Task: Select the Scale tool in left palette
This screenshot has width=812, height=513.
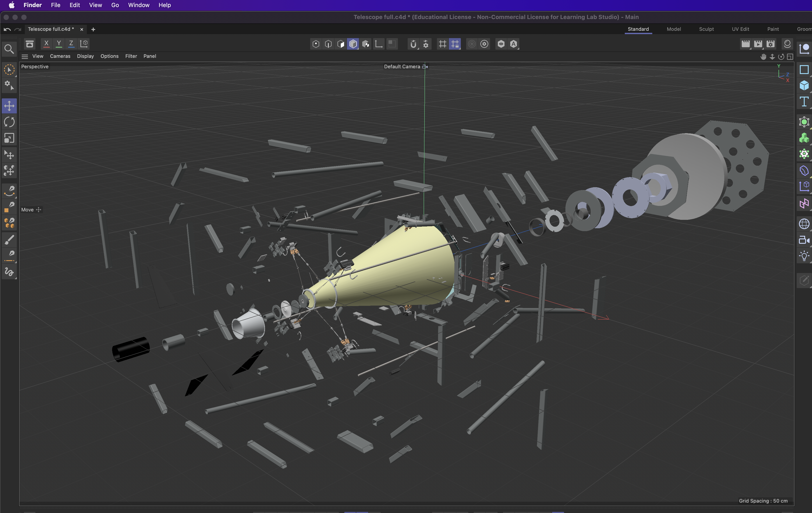Action: (x=9, y=138)
